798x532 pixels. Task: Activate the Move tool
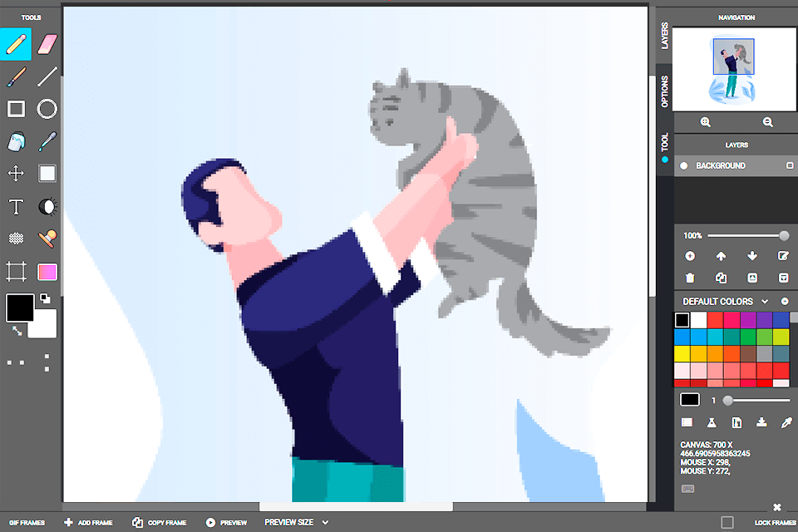(16, 173)
